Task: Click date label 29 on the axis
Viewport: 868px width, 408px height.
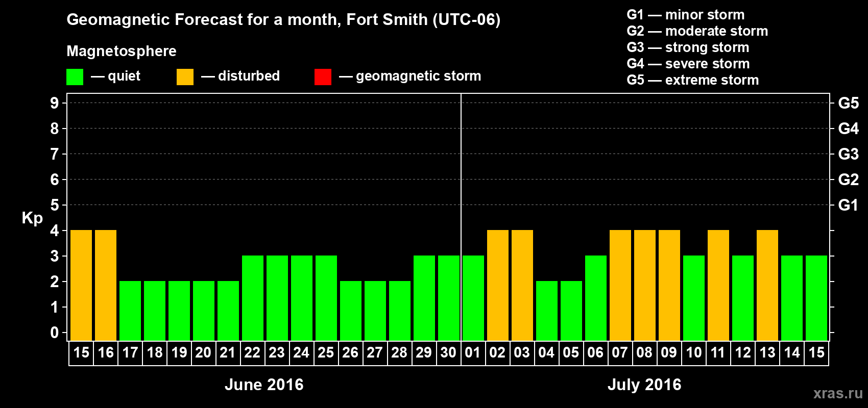Action: [424, 353]
